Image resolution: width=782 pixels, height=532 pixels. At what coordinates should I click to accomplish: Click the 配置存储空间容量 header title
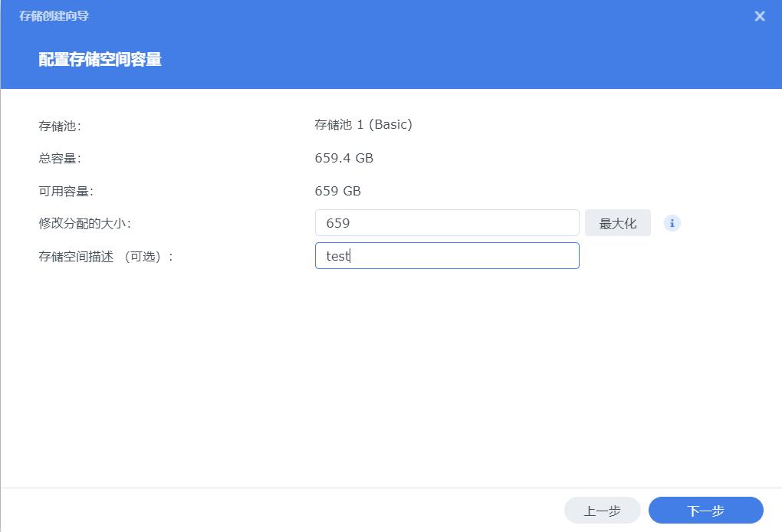click(x=100, y=57)
